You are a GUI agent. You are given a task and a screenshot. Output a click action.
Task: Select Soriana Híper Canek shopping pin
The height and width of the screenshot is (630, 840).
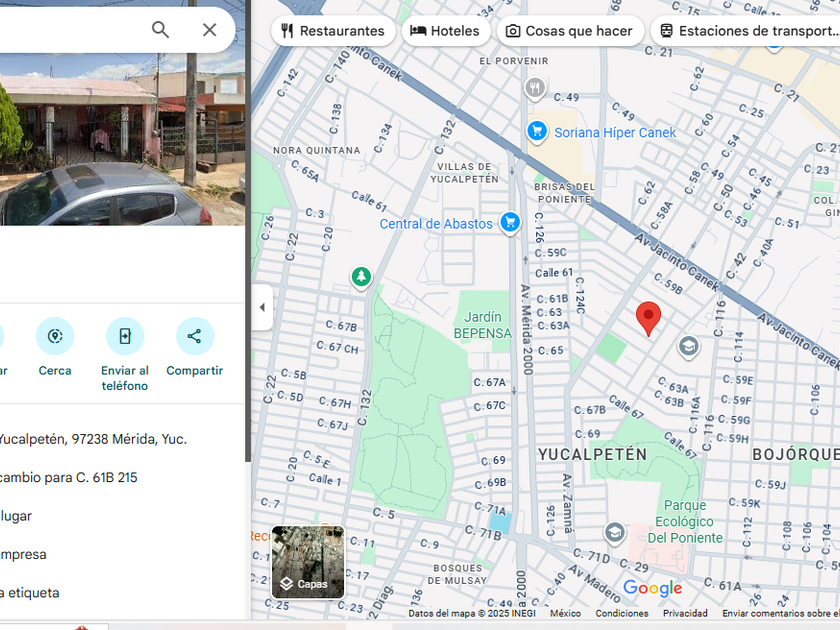click(537, 131)
